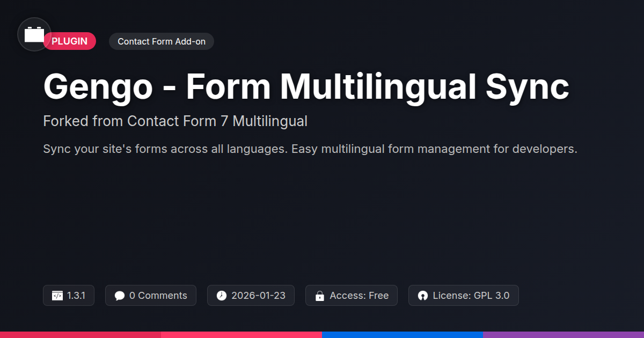Click the License: GPL 3.0 label

click(471, 296)
